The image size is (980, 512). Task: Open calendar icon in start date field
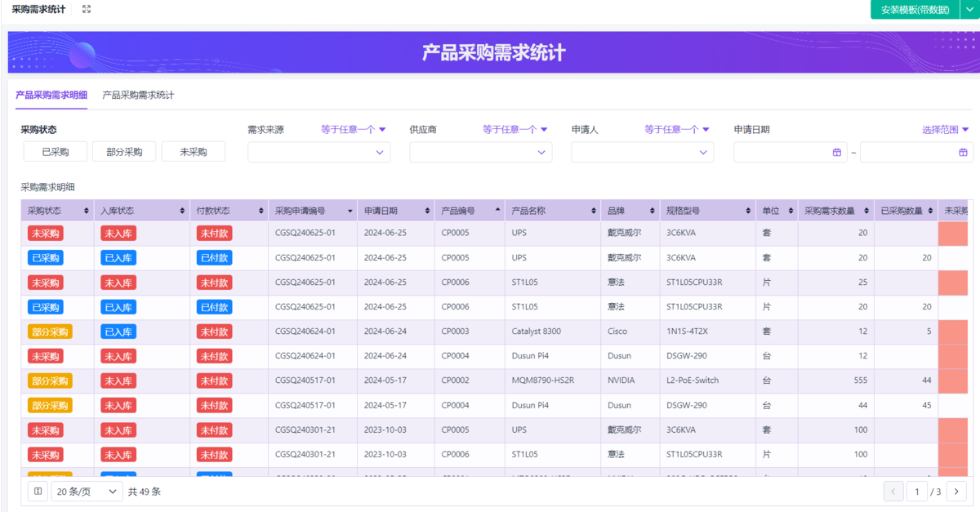(x=837, y=153)
